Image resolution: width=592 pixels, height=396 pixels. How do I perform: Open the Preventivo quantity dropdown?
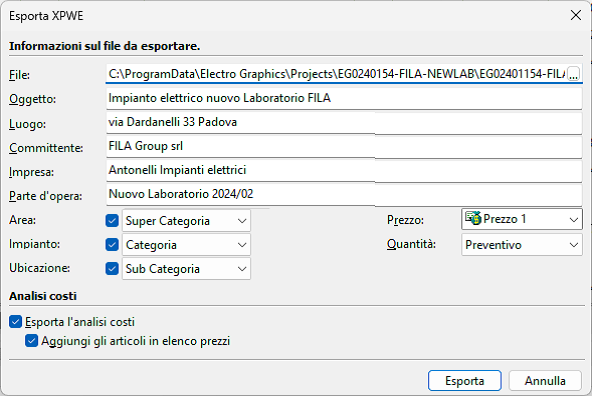522,245
